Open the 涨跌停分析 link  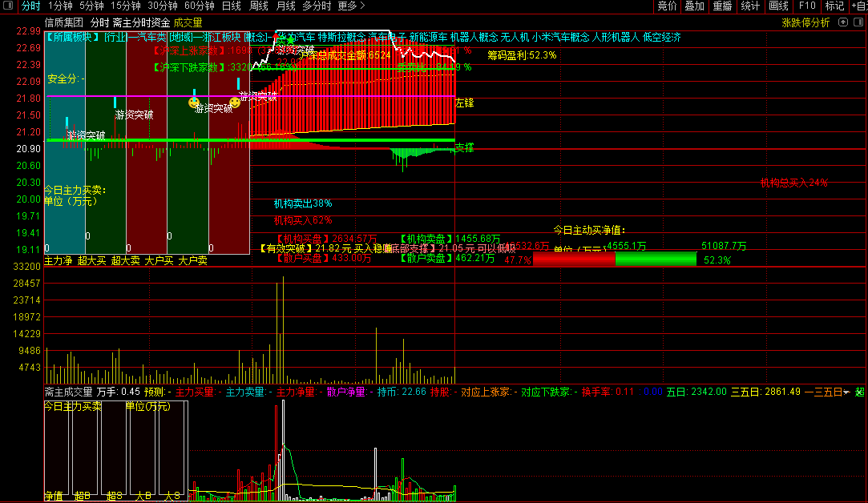805,22
